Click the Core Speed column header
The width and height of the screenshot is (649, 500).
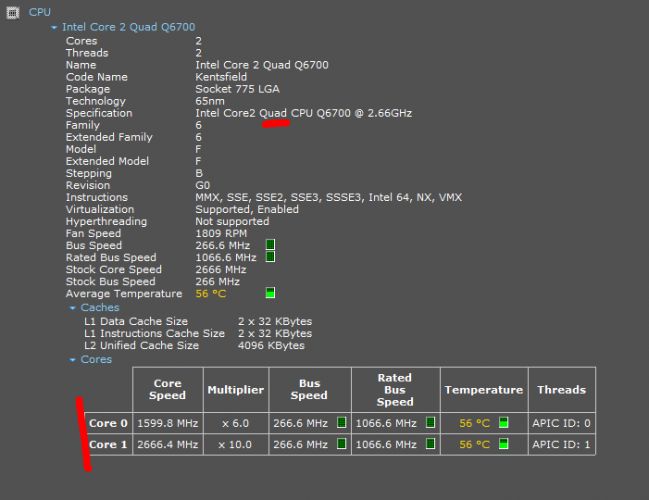point(168,389)
